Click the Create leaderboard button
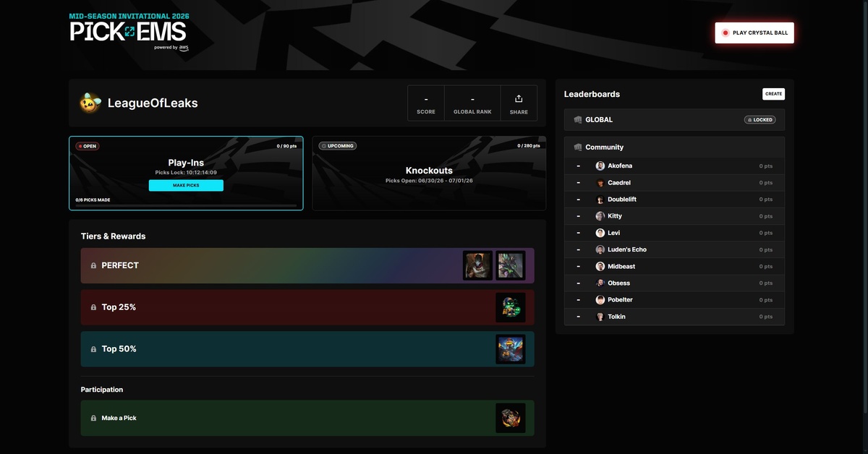The width and height of the screenshot is (868, 454). pos(773,94)
